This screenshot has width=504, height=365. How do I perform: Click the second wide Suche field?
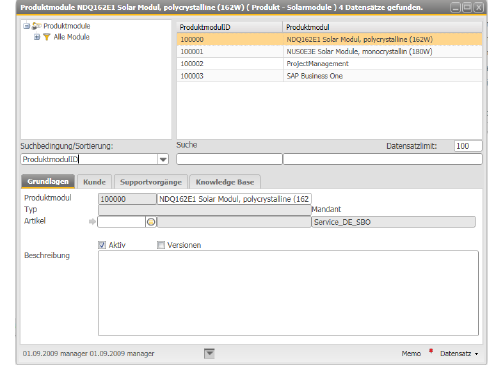(383, 159)
